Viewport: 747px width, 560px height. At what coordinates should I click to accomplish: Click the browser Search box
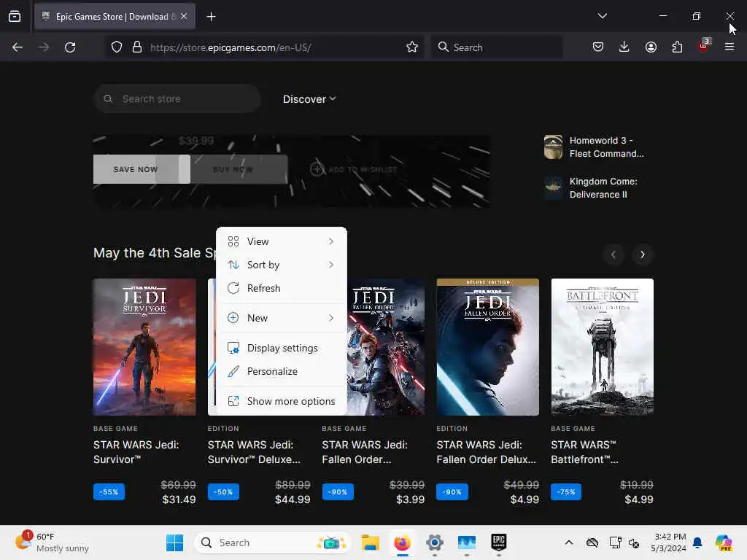coord(497,47)
